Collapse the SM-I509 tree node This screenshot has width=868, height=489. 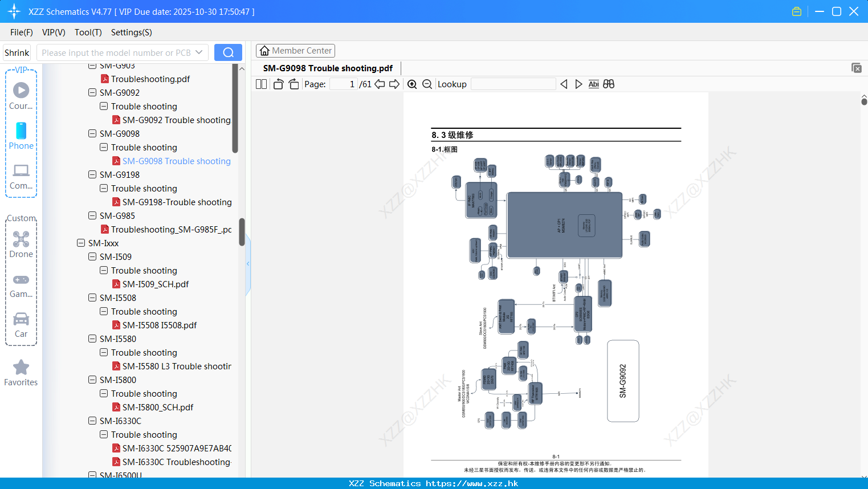pos(92,256)
